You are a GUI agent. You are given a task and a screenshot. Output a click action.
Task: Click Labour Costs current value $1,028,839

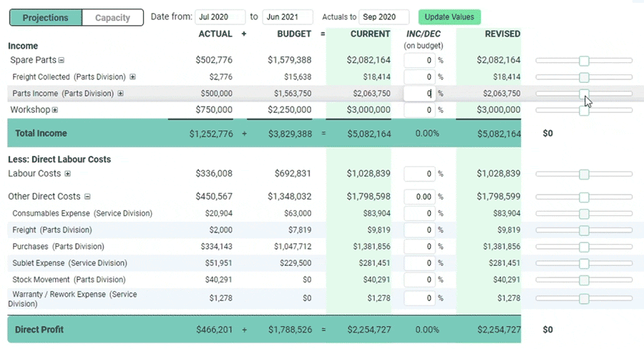click(x=369, y=173)
